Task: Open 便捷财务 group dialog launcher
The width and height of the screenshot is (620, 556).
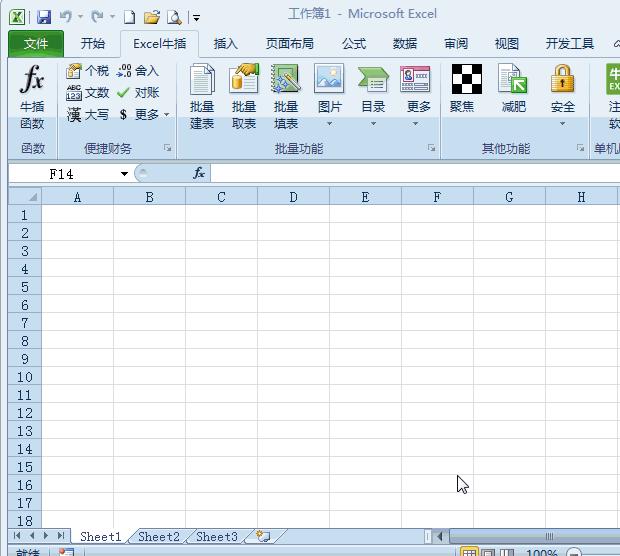Action: point(168,148)
